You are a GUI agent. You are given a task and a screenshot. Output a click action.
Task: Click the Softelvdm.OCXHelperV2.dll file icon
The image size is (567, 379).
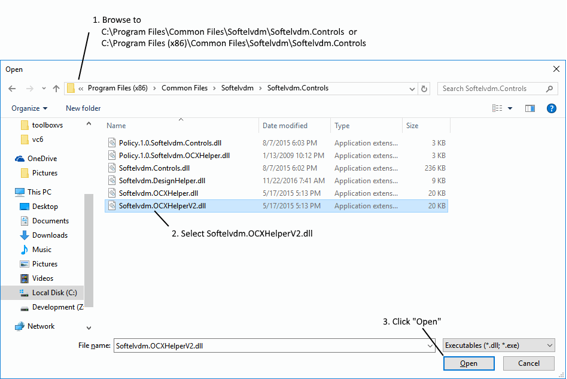coord(112,205)
